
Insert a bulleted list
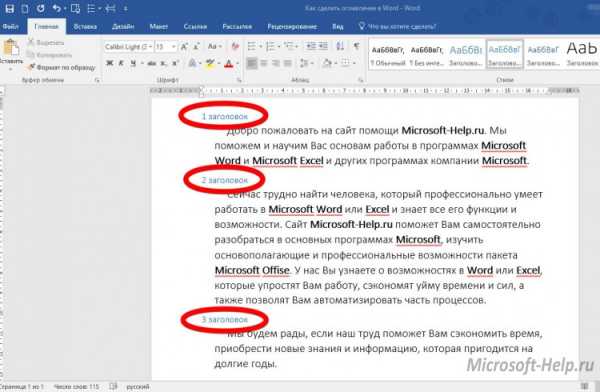251,47
